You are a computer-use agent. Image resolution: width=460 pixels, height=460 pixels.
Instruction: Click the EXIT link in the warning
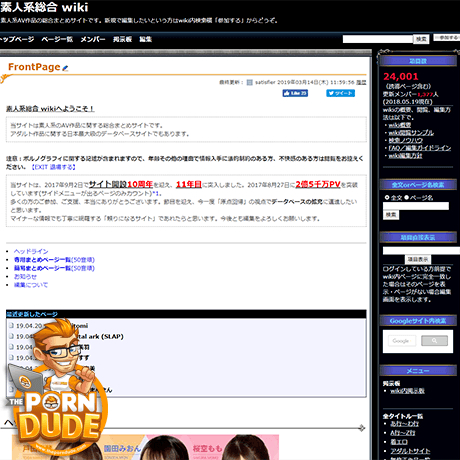(53, 167)
